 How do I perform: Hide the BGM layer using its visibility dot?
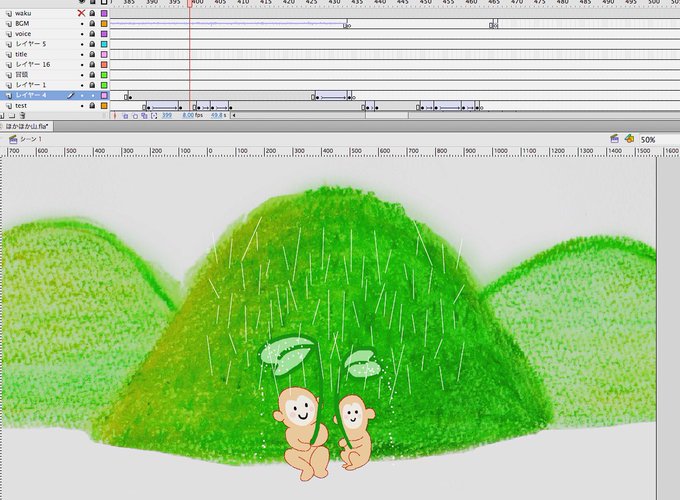(82, 24)
